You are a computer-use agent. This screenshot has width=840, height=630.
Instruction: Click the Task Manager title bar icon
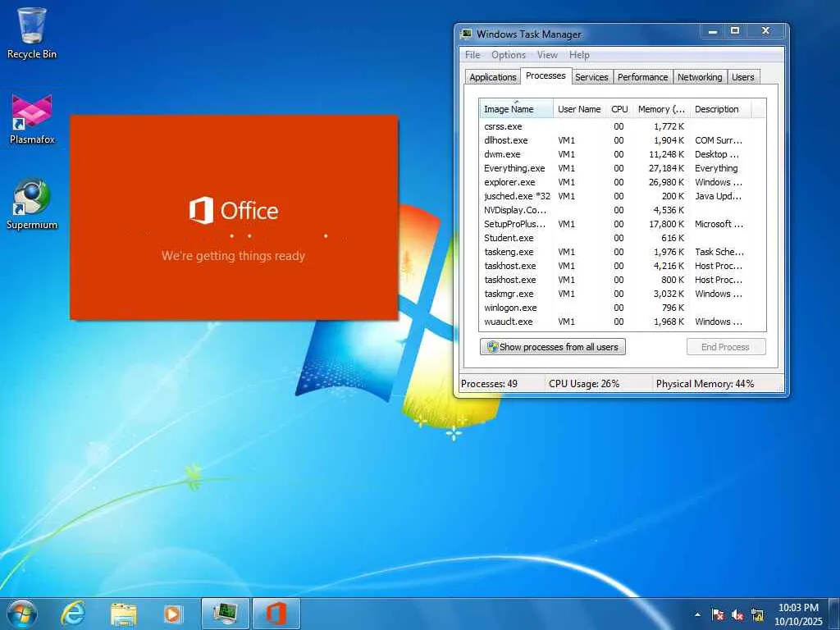pyautogui.click(x=466, y=34)
